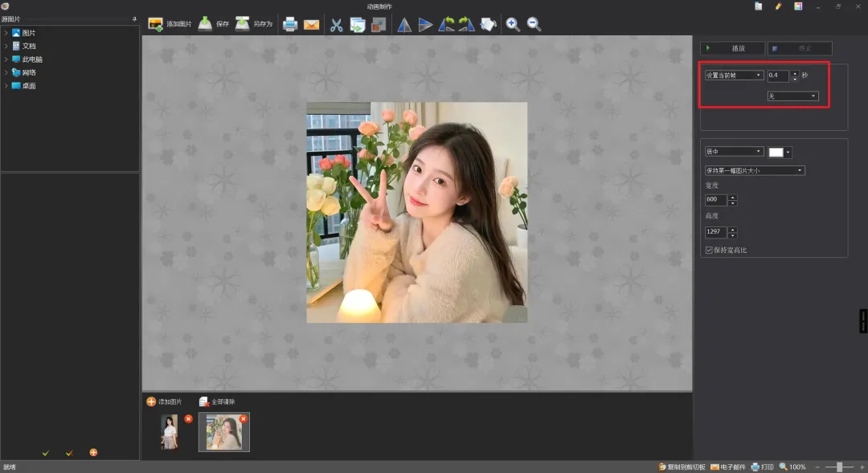Open the 设置当前帧 dropdown
868x473 pixels.
(734, 75)
